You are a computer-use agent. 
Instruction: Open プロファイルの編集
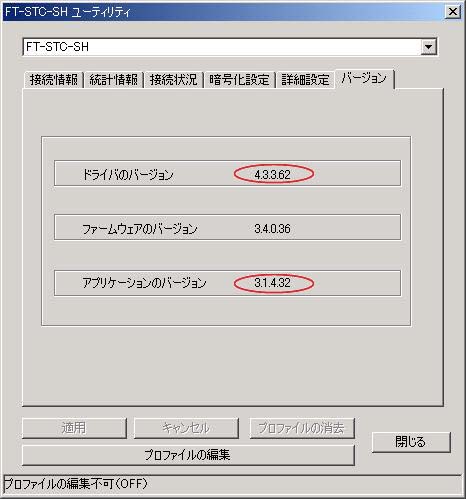coord(188,455)
